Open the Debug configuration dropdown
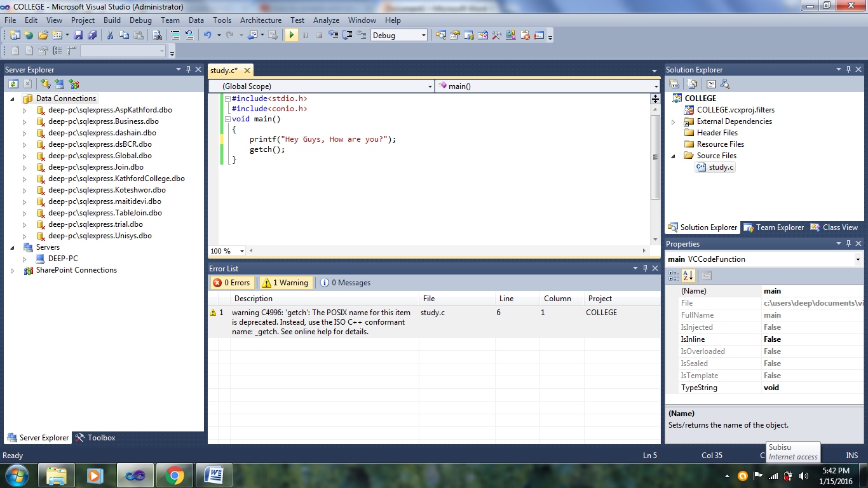 [x=422, y=35]
